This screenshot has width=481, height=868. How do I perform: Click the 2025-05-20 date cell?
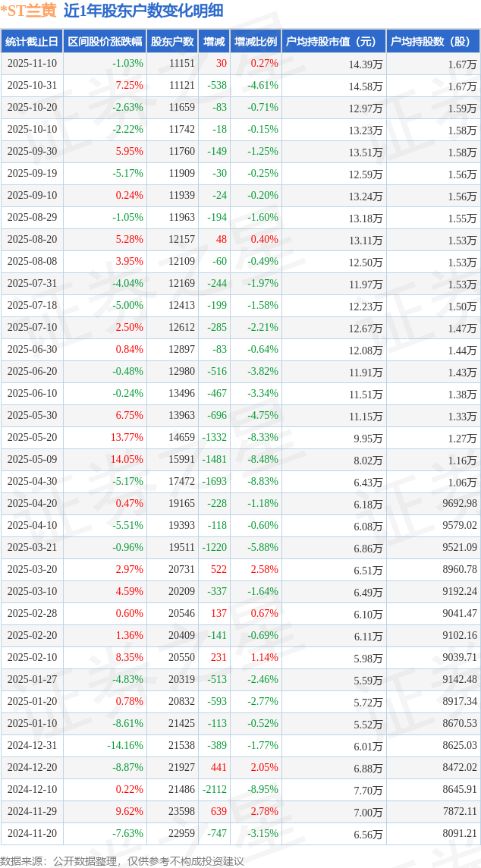[32, 438]
